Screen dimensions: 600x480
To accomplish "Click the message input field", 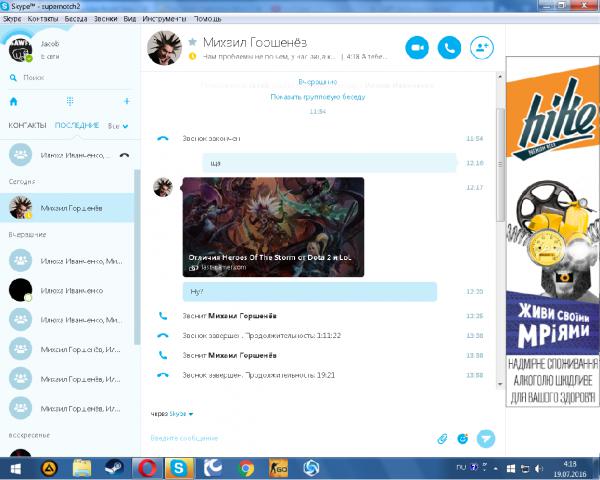I will click(291, 438).
